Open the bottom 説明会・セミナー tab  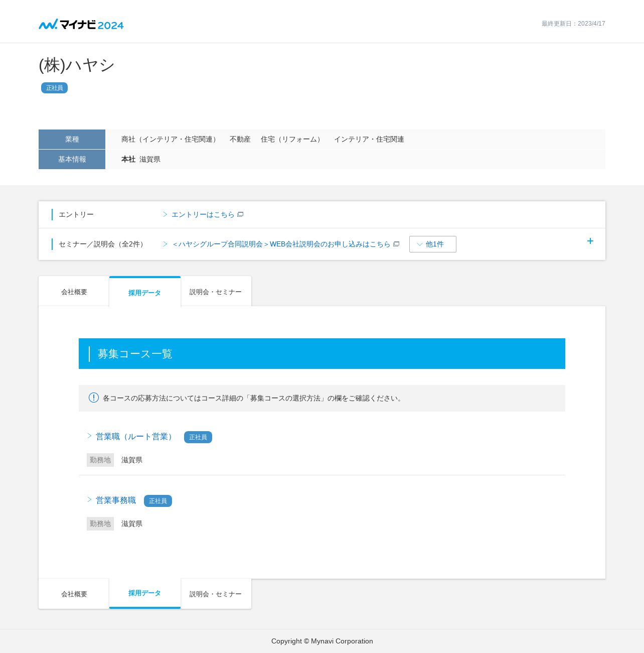coord(216,594)
